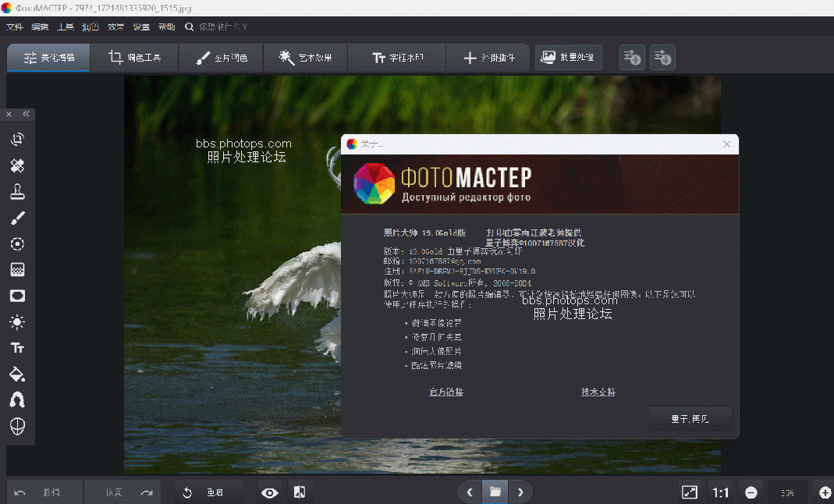Image resolution: width=834 pixels, height=504 pixels.
Task: Choose the vignette tool icon
Action: coord(17,296)
